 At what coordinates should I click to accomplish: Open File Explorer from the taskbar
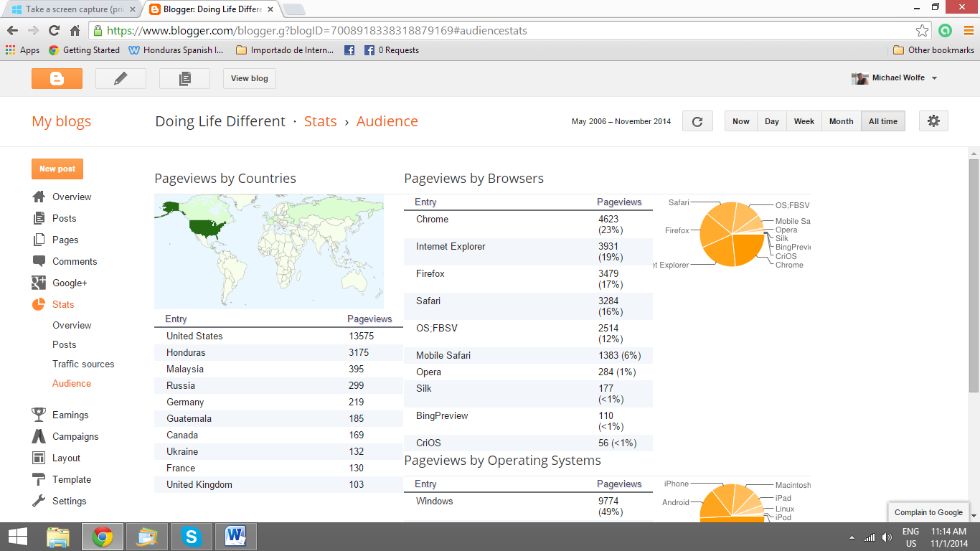tap(58, 537)
